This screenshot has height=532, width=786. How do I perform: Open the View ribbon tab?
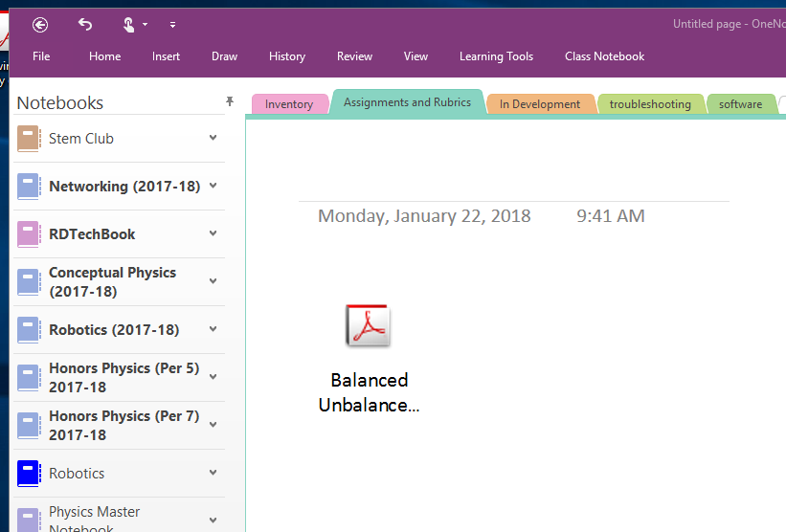coord(415,56)
